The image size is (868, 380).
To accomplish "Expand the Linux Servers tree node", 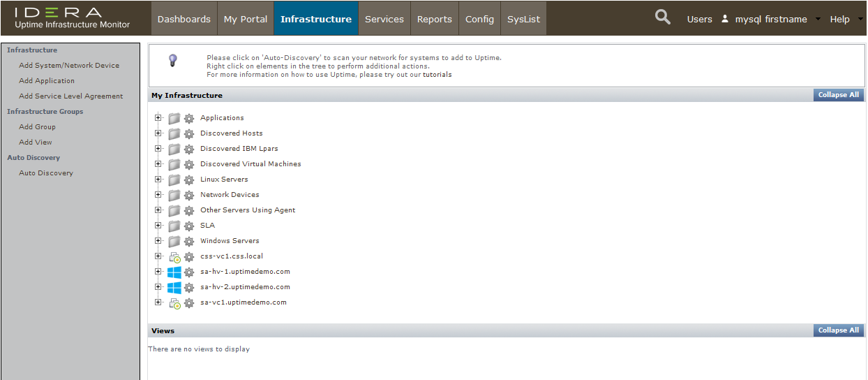I will click(158, 179).
